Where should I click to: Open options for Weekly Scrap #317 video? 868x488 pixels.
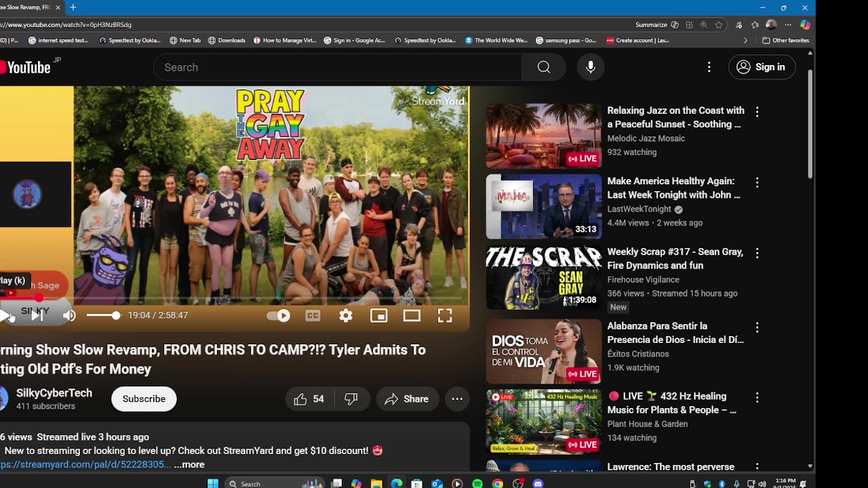pyautogui.click(x=757, y=253)
